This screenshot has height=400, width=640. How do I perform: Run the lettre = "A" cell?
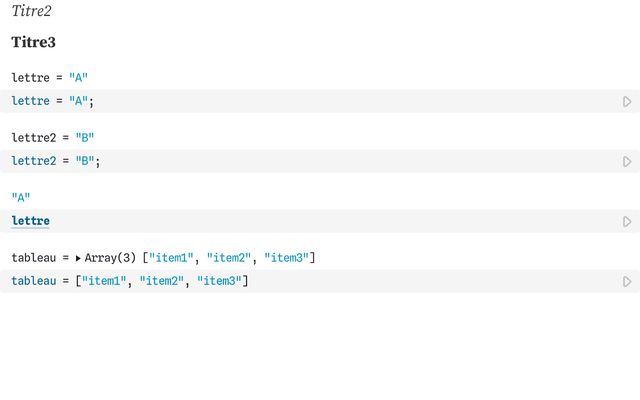pyautogui.click(x=627, y=101)
